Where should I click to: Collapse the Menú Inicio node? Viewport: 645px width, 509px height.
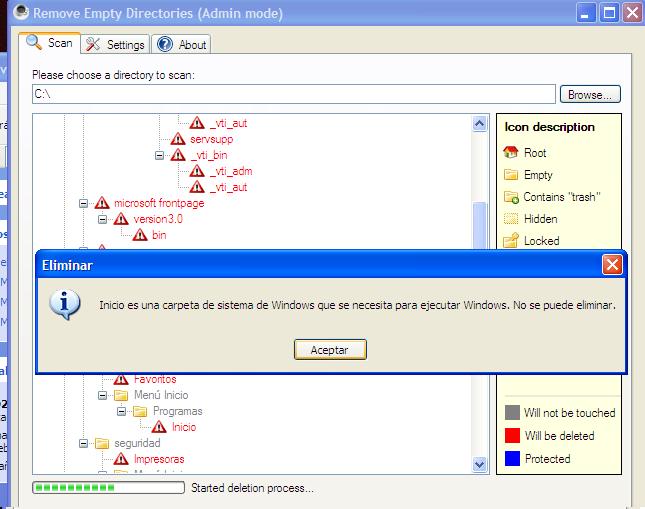click(x=102, y=395)
